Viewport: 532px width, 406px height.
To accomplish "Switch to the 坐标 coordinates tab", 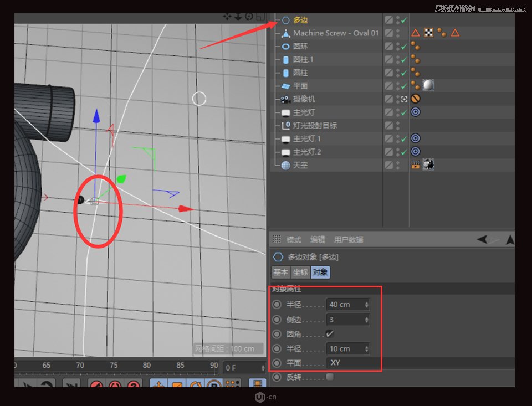I will 300,272.
